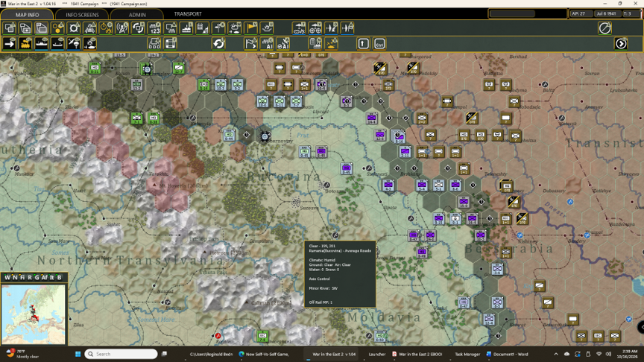
Task: Toggle the fort levels gear icon
Action: tap(74, 28)
